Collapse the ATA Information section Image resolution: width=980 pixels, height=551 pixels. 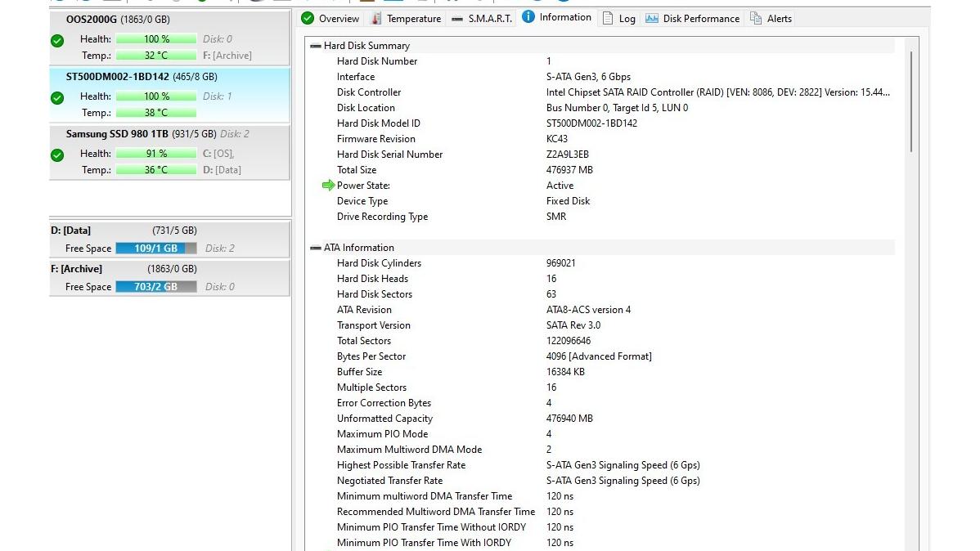click(316, 248)
